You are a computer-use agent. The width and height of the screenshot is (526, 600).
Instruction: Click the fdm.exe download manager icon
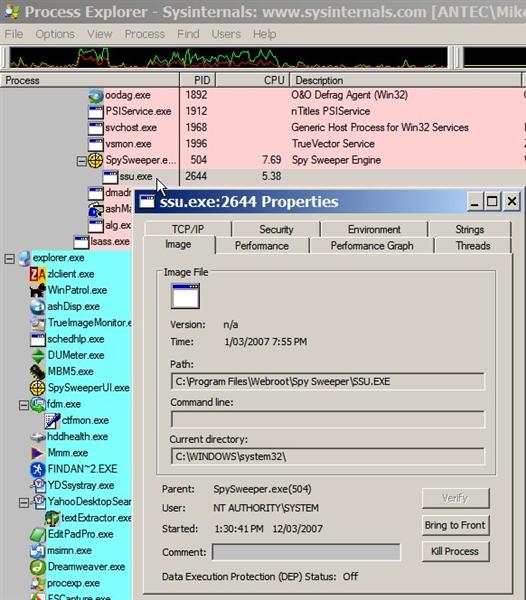[x=37, y=404]
